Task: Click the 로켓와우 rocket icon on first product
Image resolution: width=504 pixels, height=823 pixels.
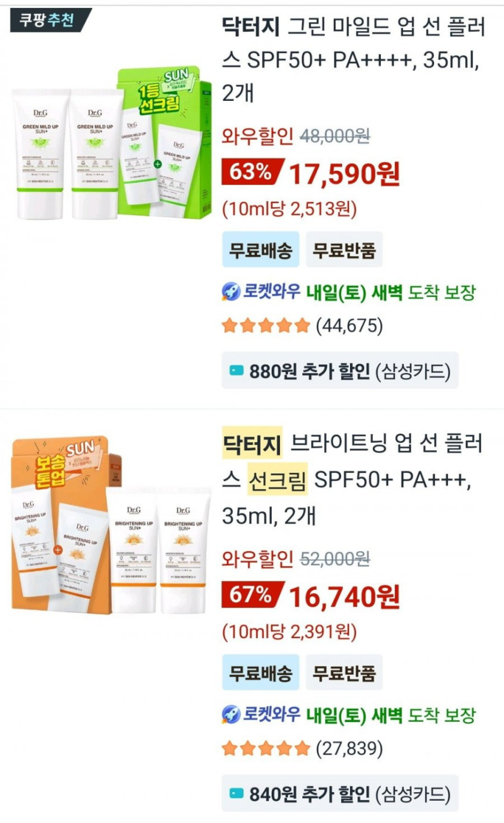Action: (232, 293)
